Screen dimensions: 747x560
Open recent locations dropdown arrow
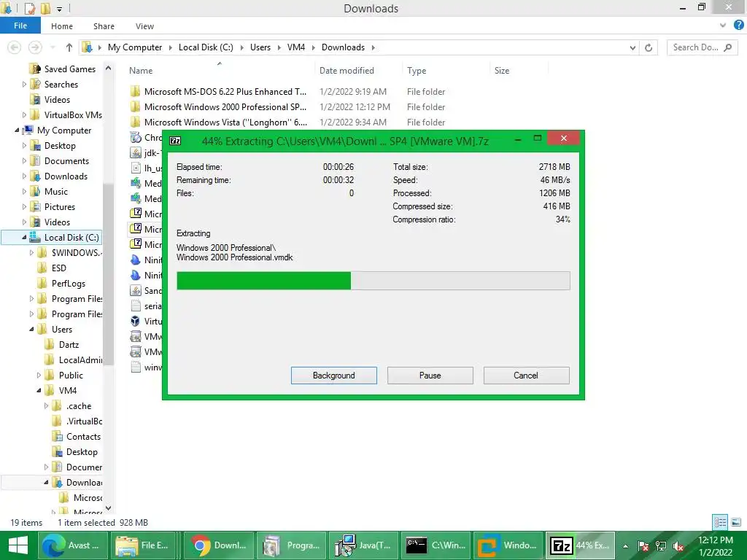(53, 47)
